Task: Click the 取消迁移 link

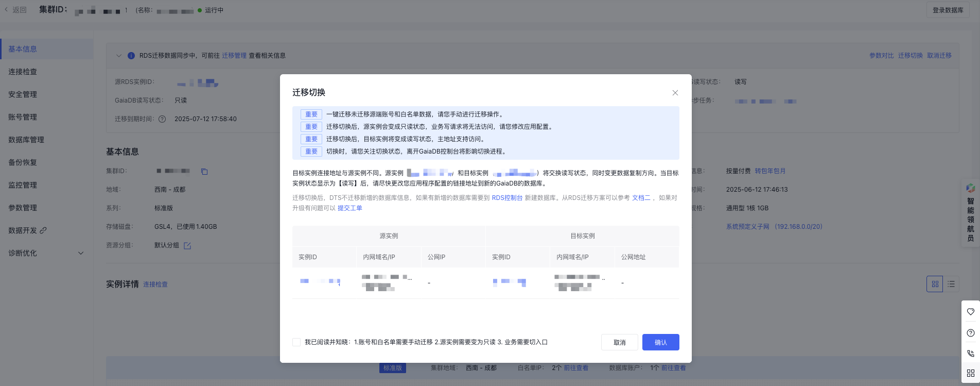Action: coord(939,56)
